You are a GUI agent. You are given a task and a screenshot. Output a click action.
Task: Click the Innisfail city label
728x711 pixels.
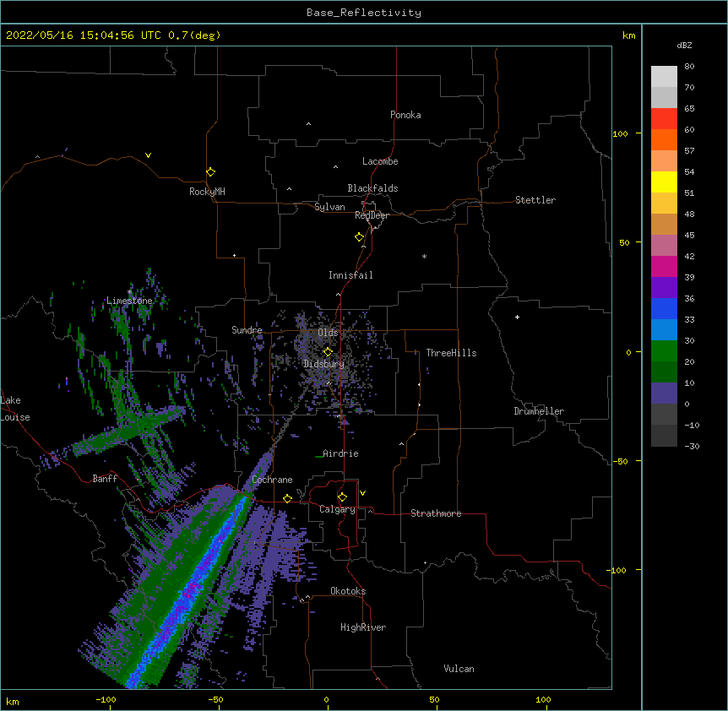(350, 275)
